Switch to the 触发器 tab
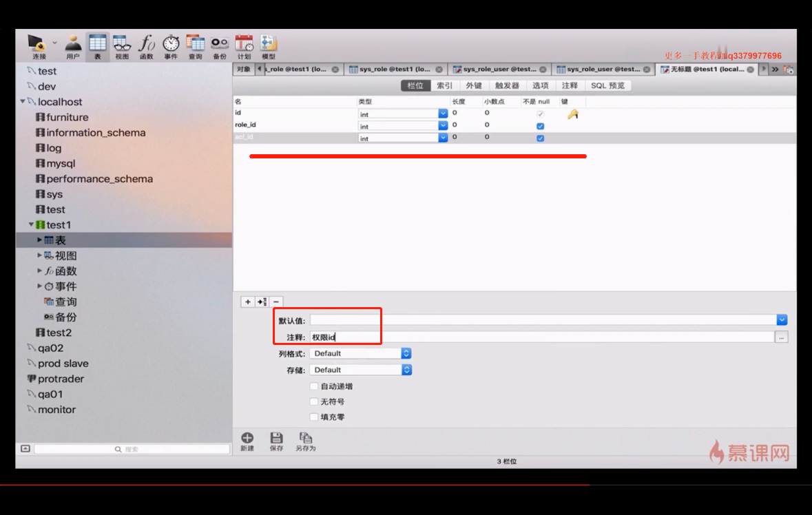Viewport: 812px width, 515px height. [506, 85]
